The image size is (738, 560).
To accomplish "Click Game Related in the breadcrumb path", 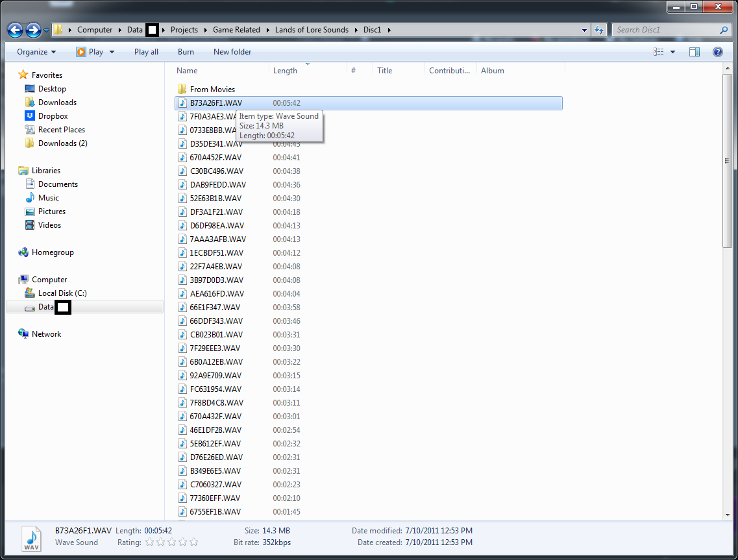I will 236,30.
